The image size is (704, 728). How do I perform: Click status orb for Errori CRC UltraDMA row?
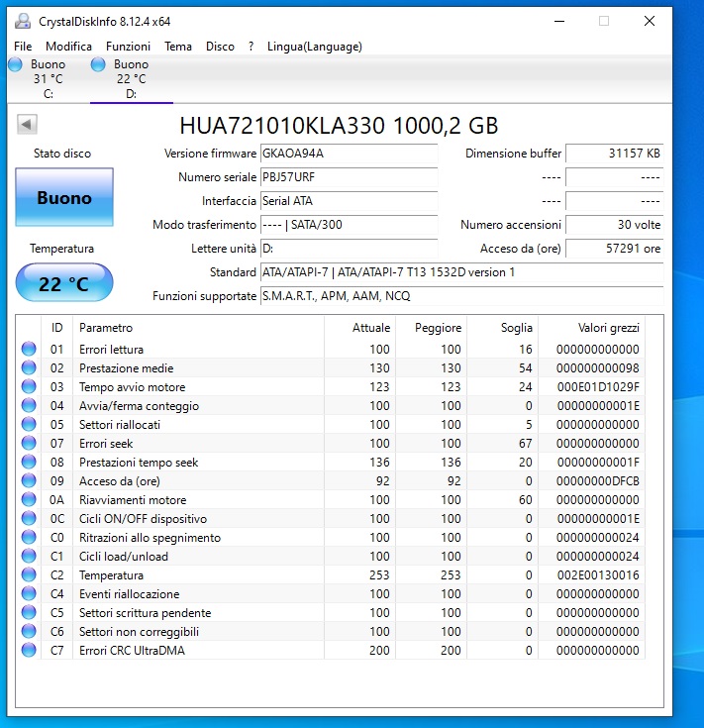coord(29,650)
